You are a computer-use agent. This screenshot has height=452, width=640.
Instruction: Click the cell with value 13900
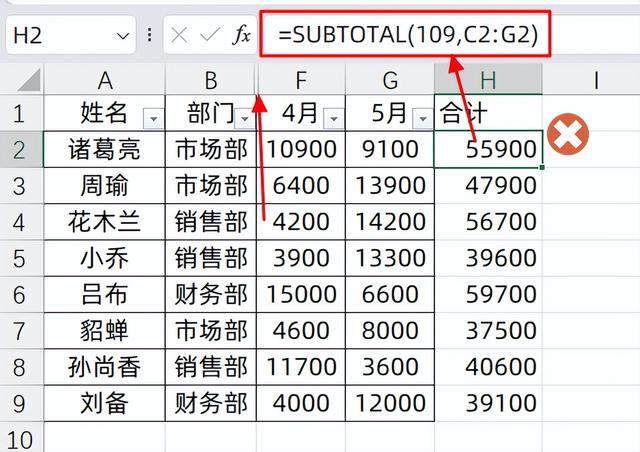[x=390, y=186]
